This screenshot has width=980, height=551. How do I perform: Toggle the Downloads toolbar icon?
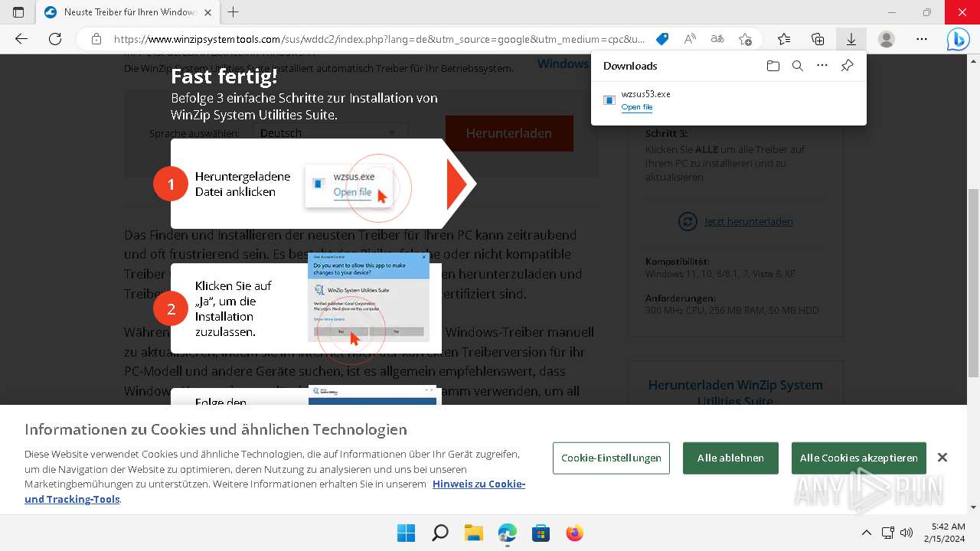pyautogui.click(x=851, y=39)
